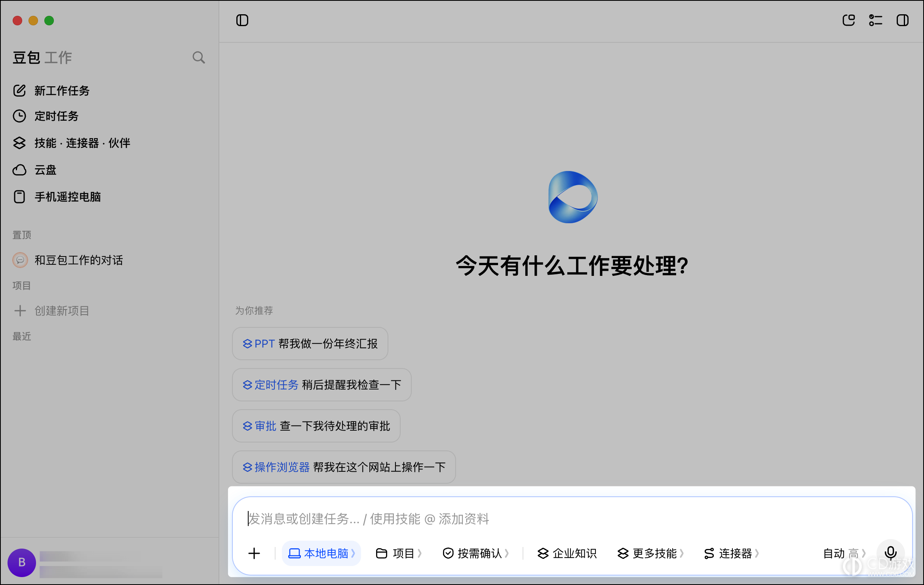924x585 pixels.
Task: Focus the message input field
Action: tap(572, 519)
